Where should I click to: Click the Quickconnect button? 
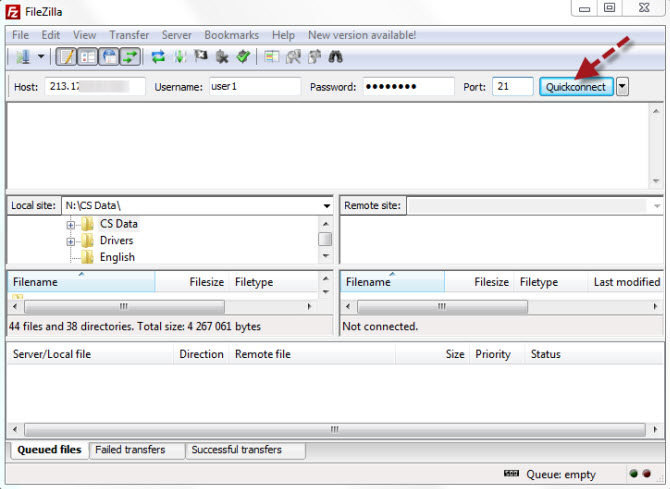(x=576, y=87)
